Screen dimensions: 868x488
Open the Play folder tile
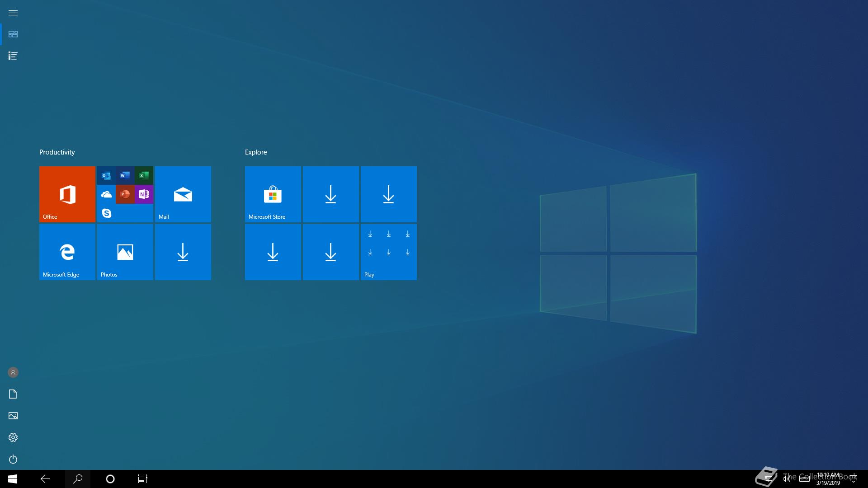pyautogui.click(x=389, y=252)
